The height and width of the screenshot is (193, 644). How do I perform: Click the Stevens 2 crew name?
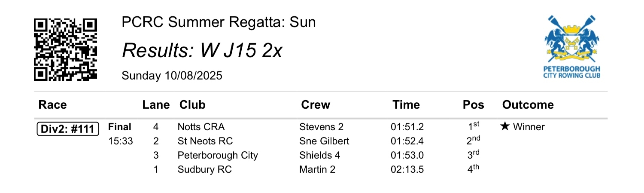click(321, 127)
